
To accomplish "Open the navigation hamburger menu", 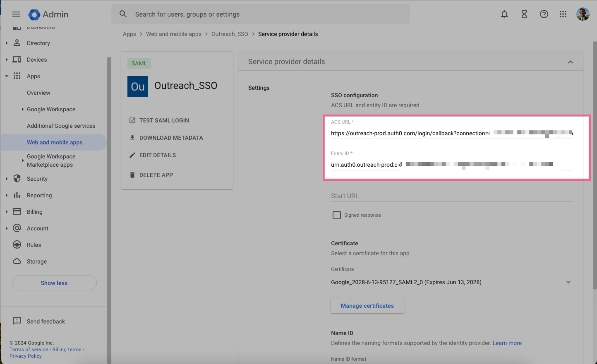I will click(x=16, y=14).
